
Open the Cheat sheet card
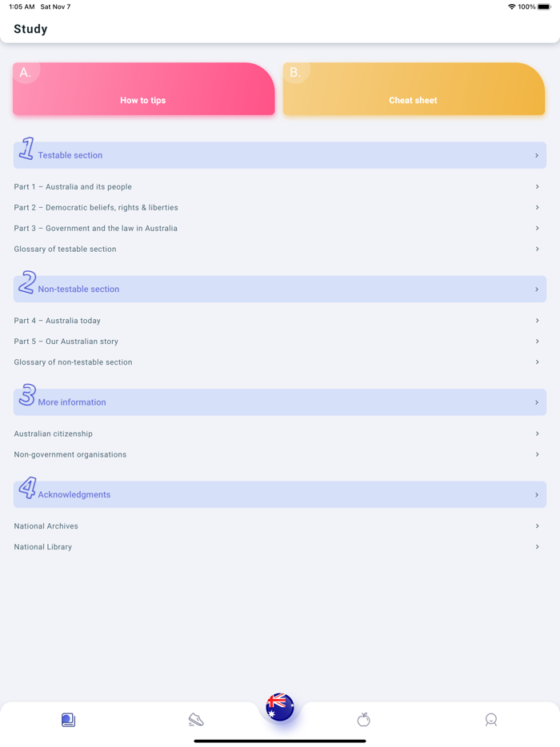click(x=414, y=89)
